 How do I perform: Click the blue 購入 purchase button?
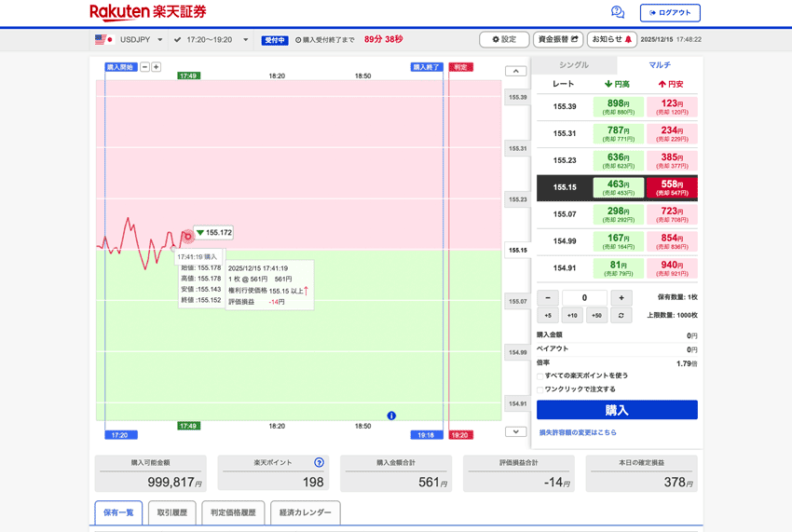617,410
